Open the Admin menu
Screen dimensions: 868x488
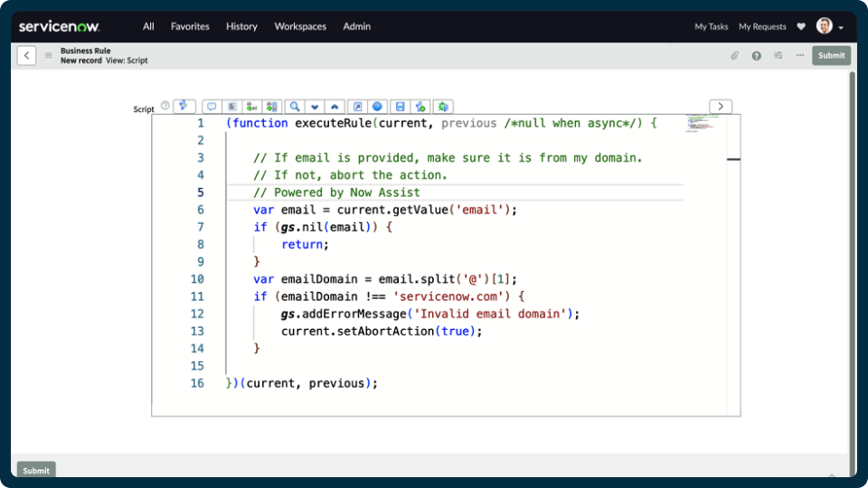pyautogui.click(x=356, y=26)
